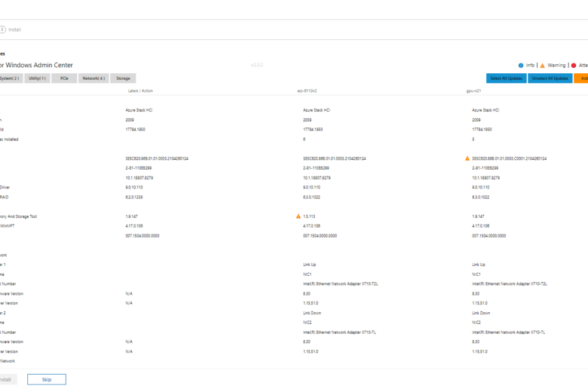Click 17784.1950 in the Latest column
The height and width of the screenshot is (389, 588).
(135, 130)
